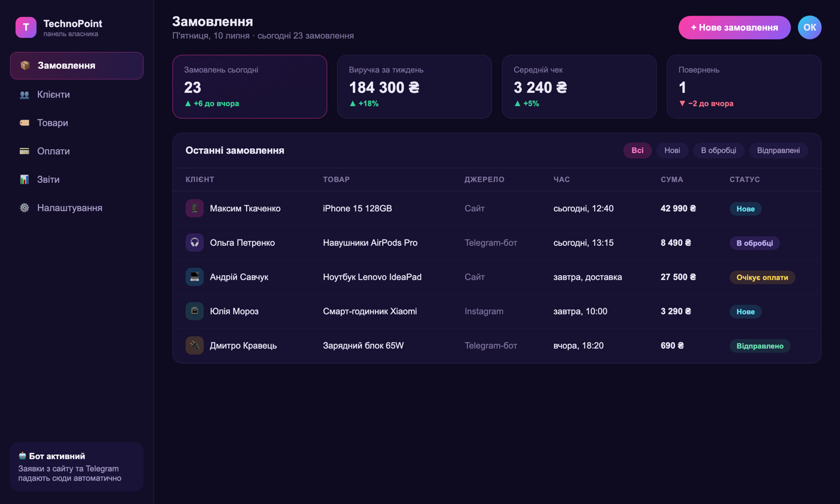Open the Оплати card icon

(25, 151)
